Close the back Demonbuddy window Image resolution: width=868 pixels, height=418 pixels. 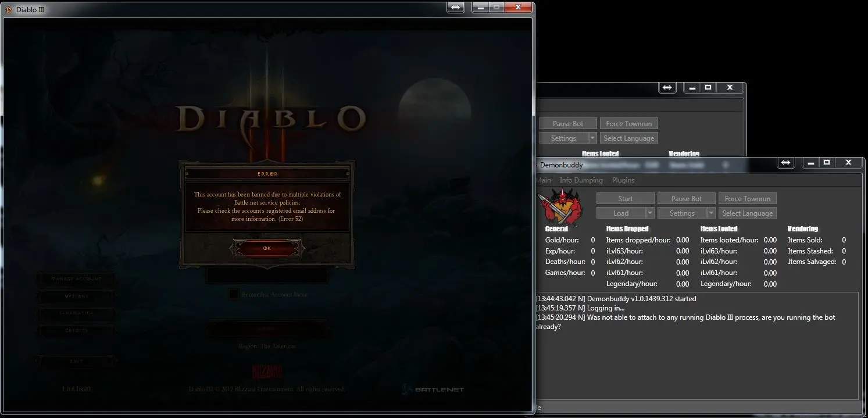tap(730, 88)
